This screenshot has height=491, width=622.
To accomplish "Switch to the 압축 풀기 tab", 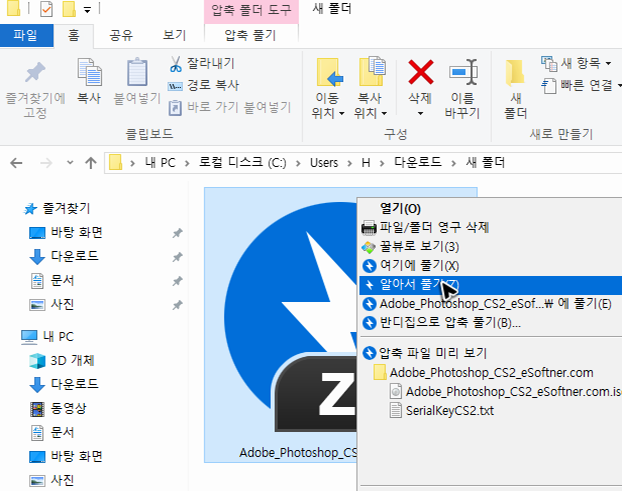I will [x=250, y=35].
